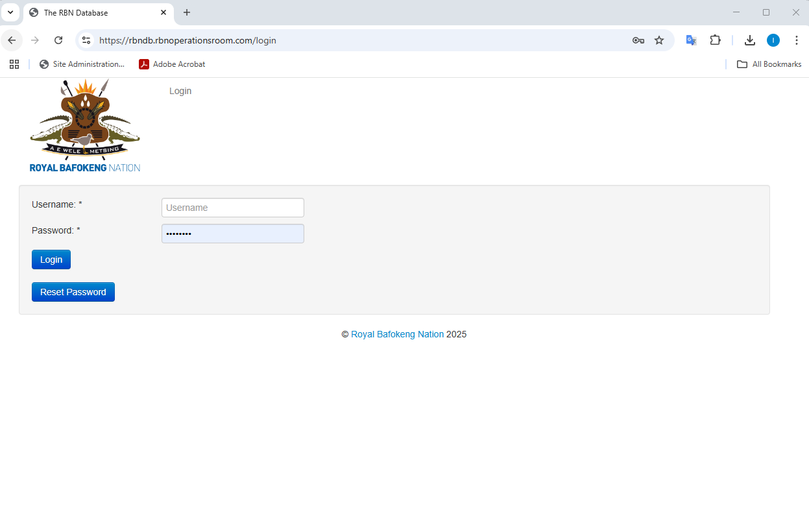809x532 pixels.
Task: Open the Downloads icon
Action: [x=749, y=40]
